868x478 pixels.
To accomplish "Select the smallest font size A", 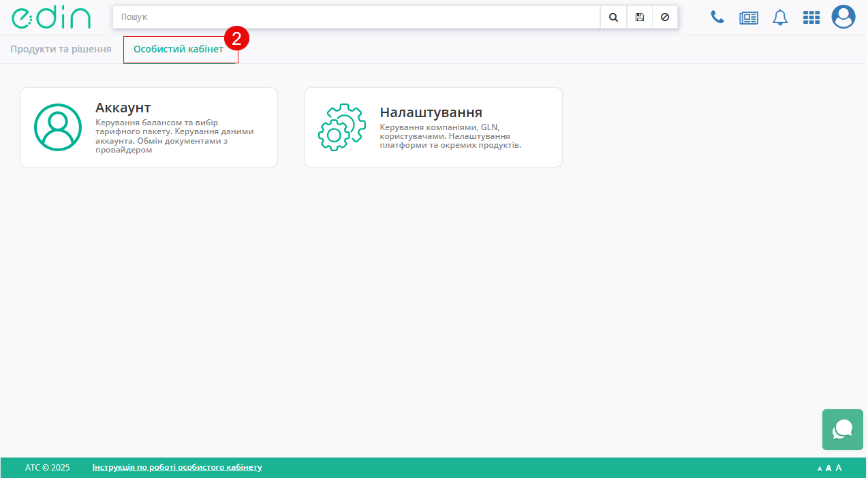I will 820,468.
